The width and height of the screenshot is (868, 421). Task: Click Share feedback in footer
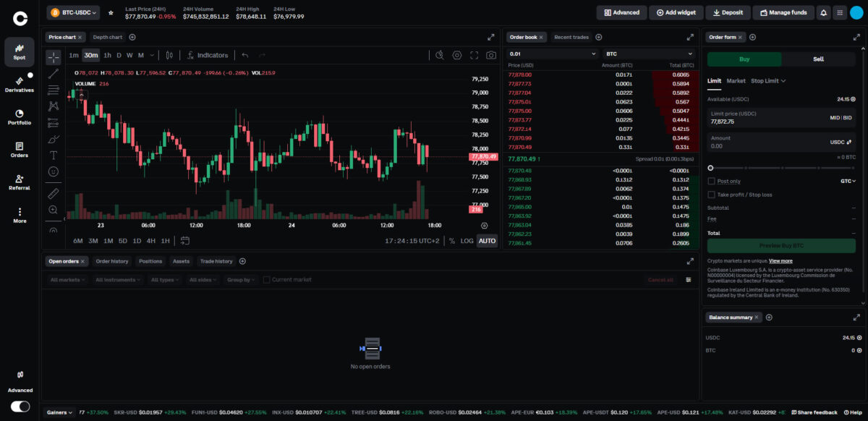pyautogui.click(x=814, y=412)
